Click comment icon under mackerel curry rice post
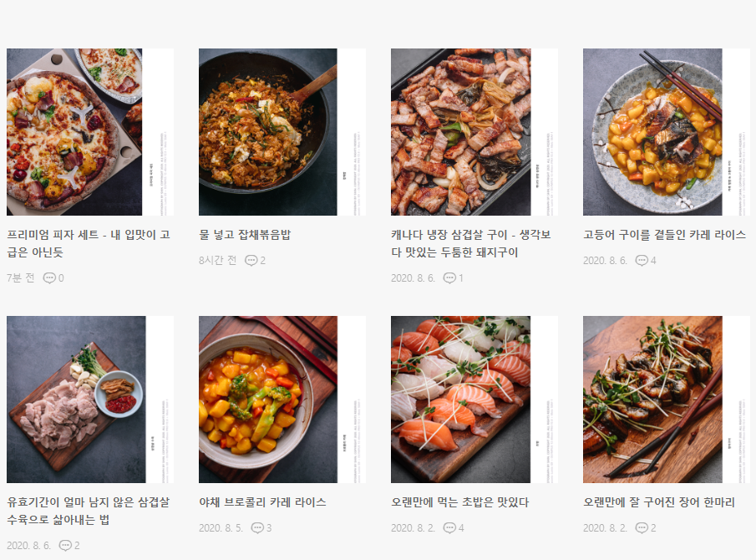 click(642, 261)
